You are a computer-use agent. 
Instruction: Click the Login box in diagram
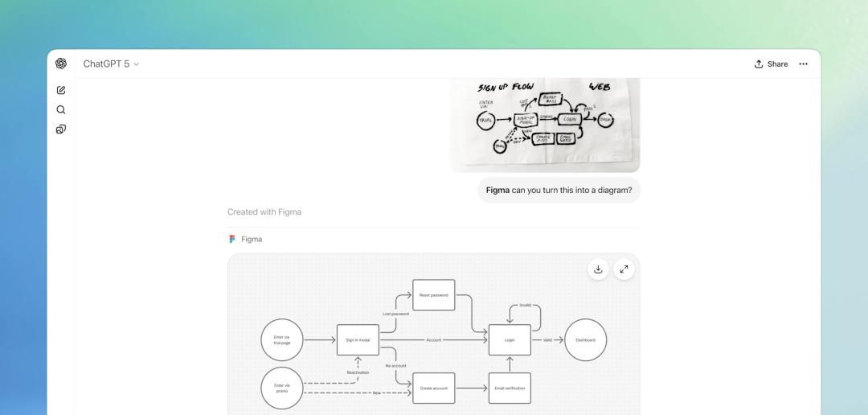tap(510, 340)
